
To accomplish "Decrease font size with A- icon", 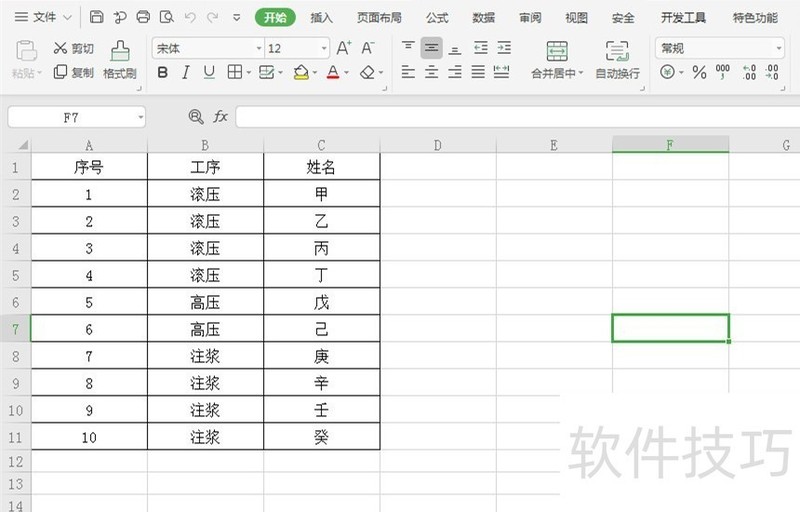I will pos(368,48).
